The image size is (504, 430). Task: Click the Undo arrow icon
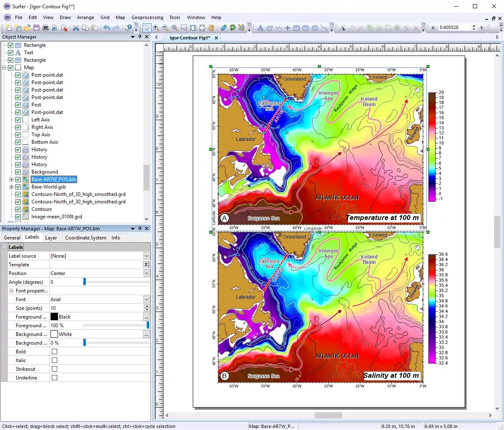107,28
